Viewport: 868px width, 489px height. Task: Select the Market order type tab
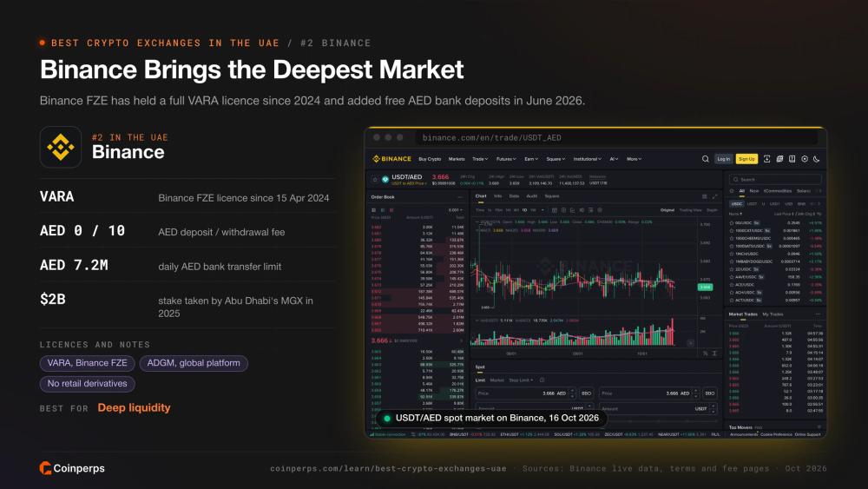pos(497,380)
